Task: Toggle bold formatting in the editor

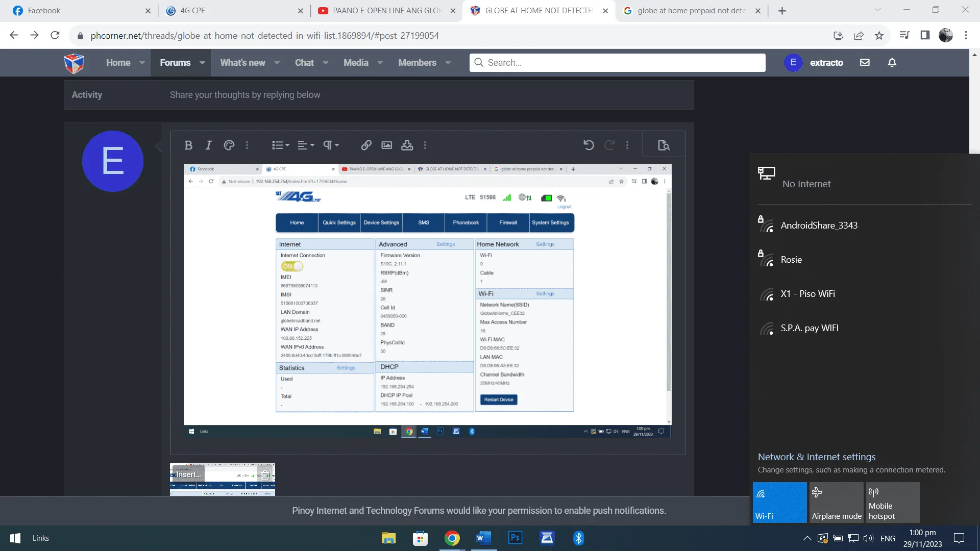Action: [x=188, y=145]
